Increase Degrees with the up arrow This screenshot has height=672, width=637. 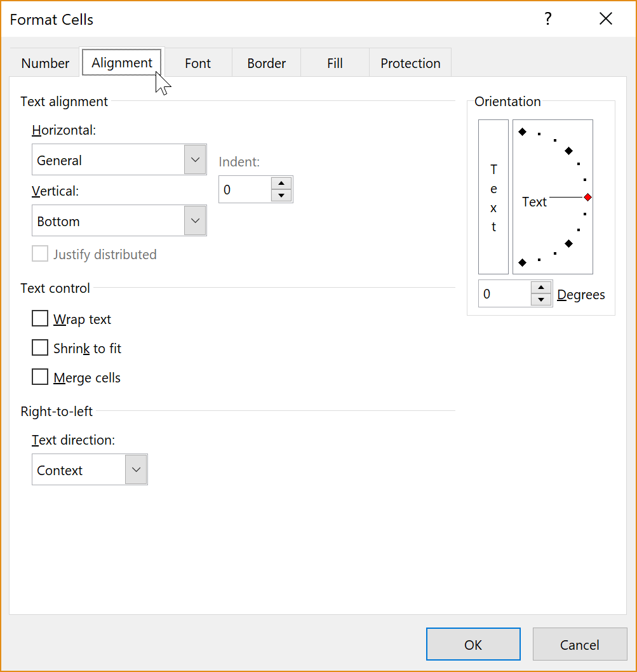(541, 288)
